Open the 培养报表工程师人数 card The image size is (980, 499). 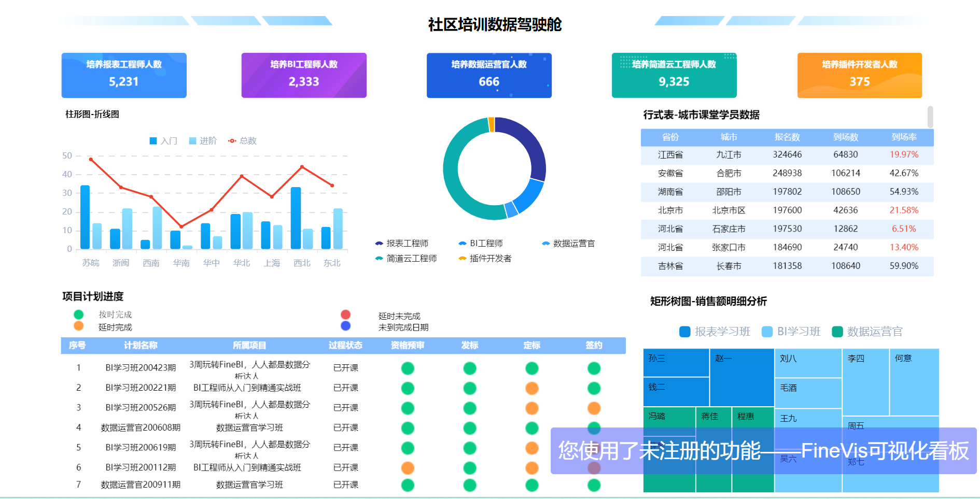click(124, 75)
